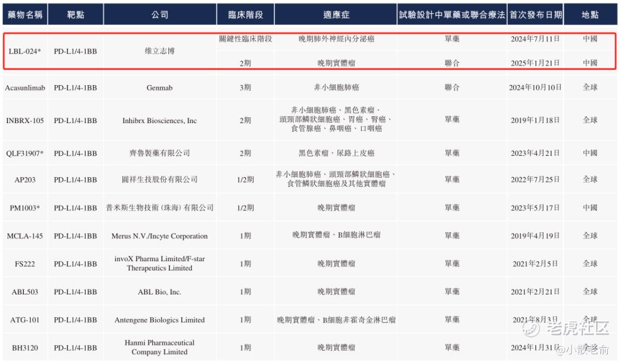This screenshot has width=621, height=364.
Task: Select the 圓祥生技股份有限公司 company cell
Action: coord(160,179)
